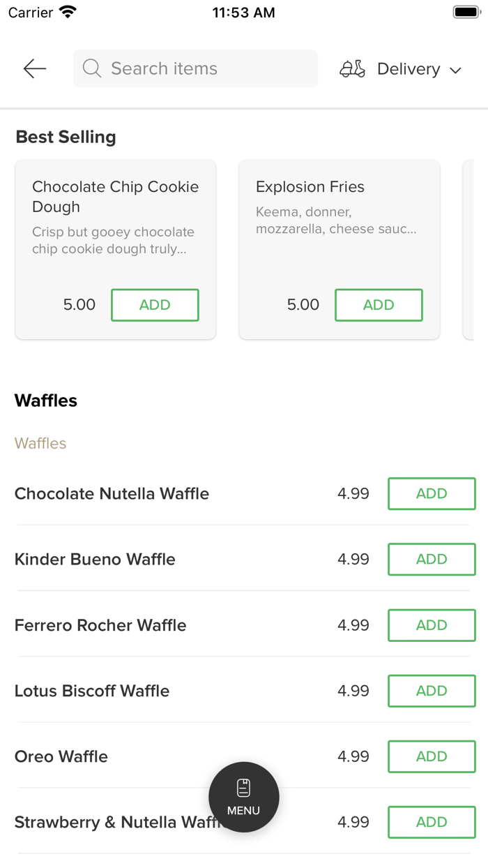Viewport: 488px width, 868px height.
Task: Add Strawberry & Nutella Waffle to cart
Action: click(432, 822)
